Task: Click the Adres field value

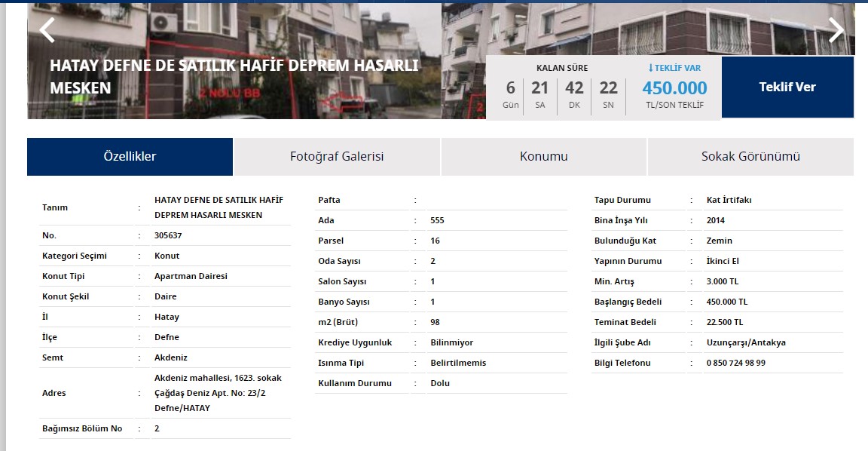Action: pyautogui.click(x=217, y=392)
